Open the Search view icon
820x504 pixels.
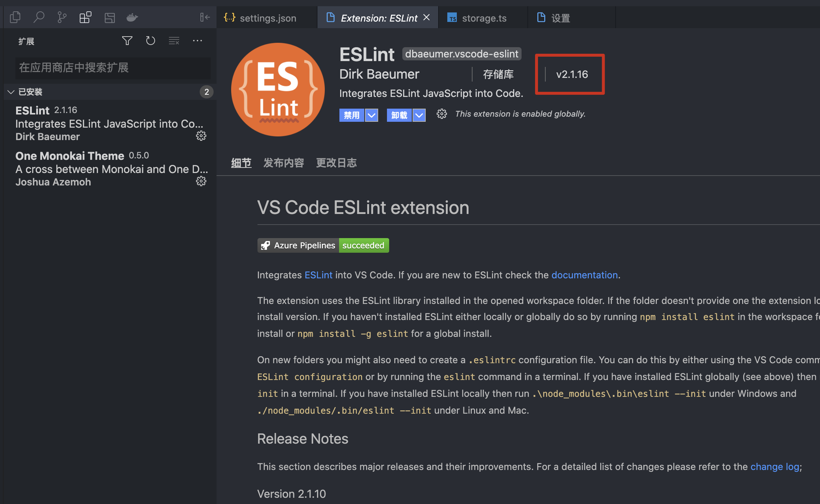click(x=38, y=17)
